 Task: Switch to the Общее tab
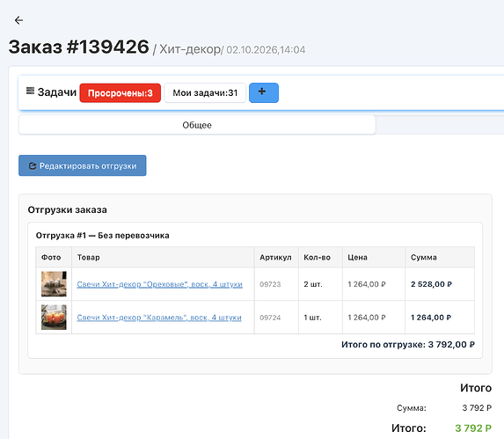tap(197, 125)
